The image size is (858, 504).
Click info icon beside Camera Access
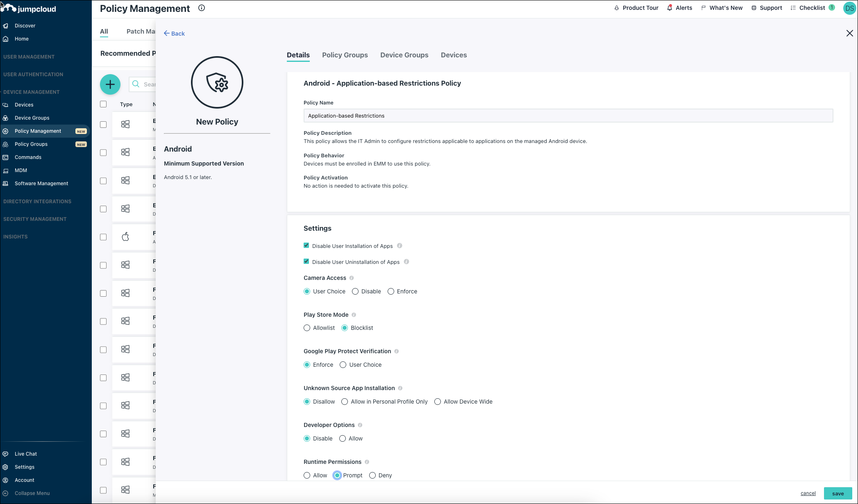[352, 278]
